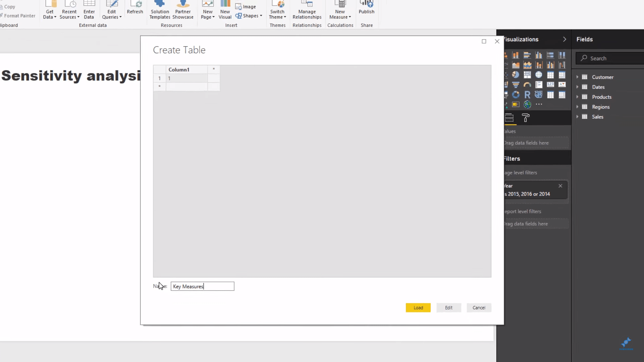The image size is (644, 362).
Task: Expand the Sales fields section
Action: click(578, 117)
